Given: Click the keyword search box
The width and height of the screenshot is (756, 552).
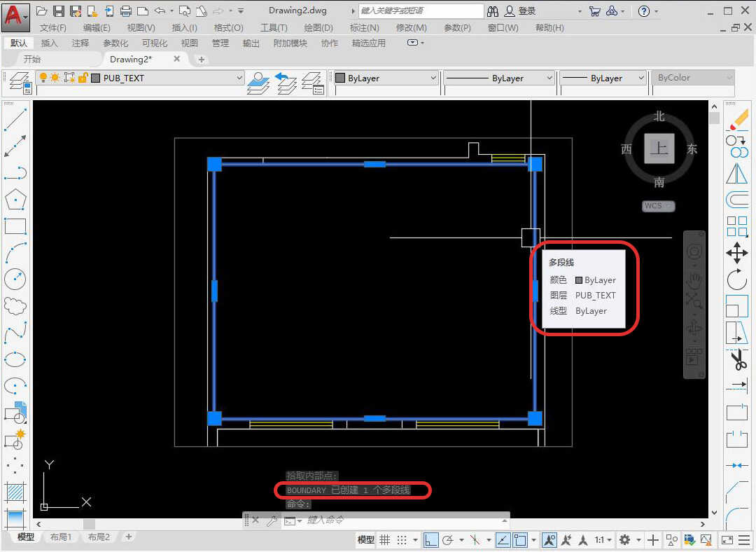Looking at the screenshot, I should pyautogui.click(x=421, y=11).
